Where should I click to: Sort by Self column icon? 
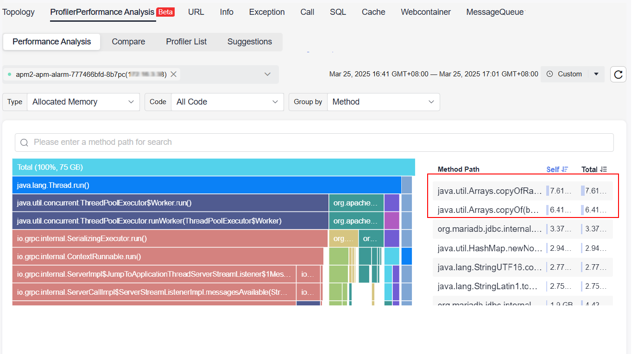[x=564, y=169]
